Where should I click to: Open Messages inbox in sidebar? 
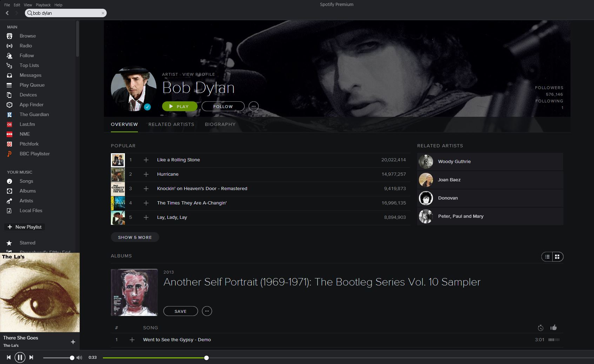tap(31, 75)
